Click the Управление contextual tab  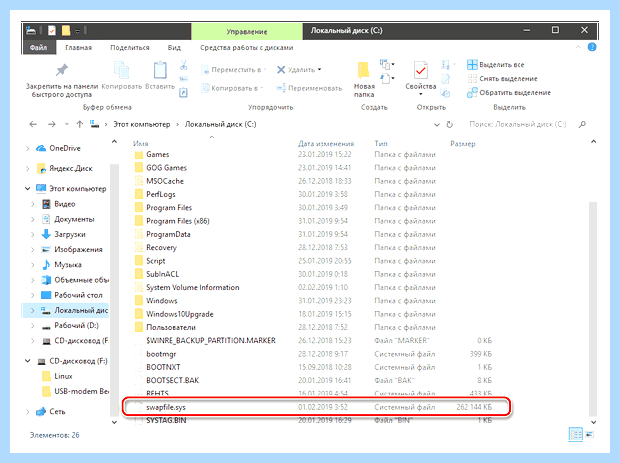pyautogui.click(x=247, y=32)
